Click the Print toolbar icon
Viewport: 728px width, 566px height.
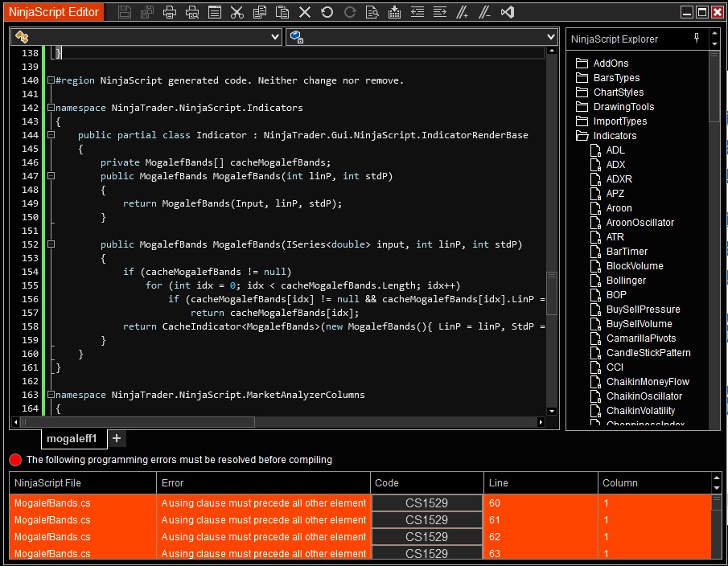170,12
